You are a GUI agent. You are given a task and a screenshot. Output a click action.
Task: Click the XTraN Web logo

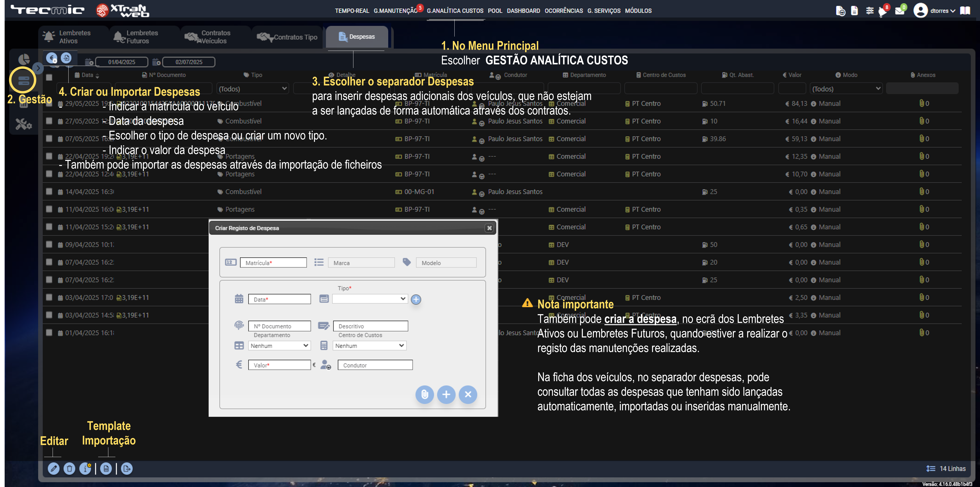coord(123,10)
